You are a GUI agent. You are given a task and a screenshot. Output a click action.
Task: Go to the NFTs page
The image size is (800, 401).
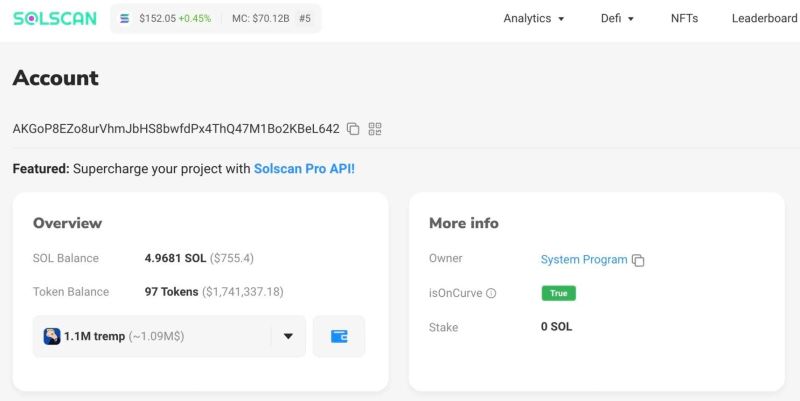[x=685, y=18]
